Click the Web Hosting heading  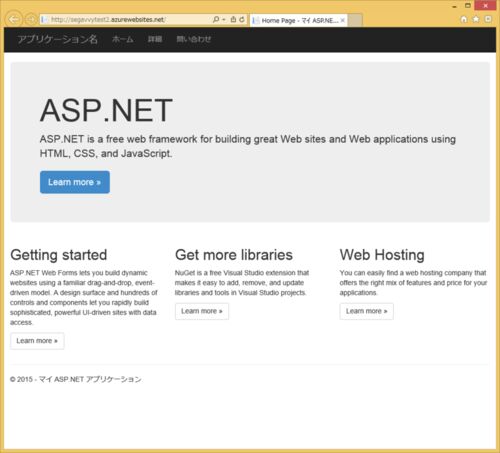point(382,255)
